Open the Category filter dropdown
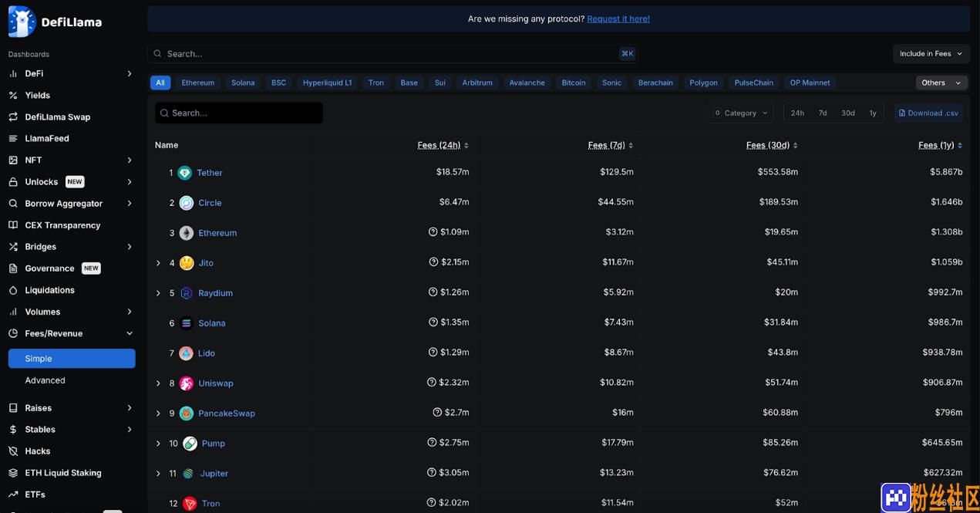This screenshot has width=980, height=513. [x=740, y=113]
